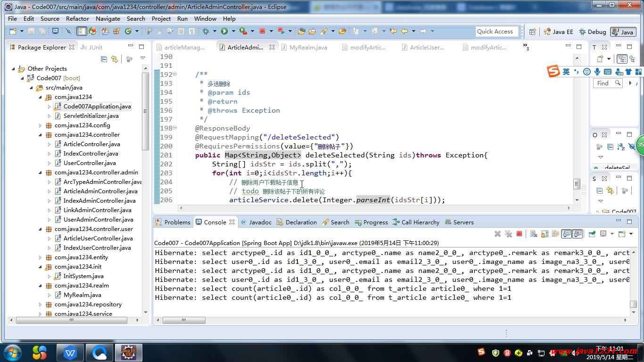Open the File menu
The height and width of the screenshot is (362, 644).
point(13,18)
